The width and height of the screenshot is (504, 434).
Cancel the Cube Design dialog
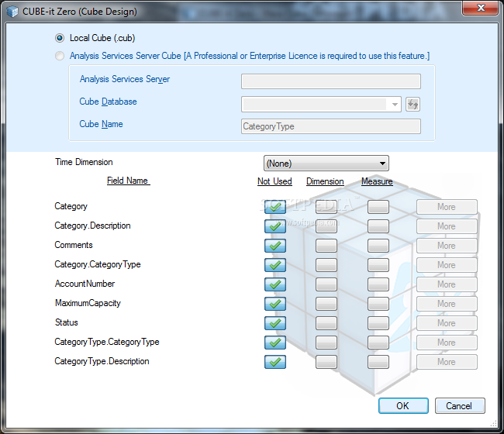click(460, 406)
